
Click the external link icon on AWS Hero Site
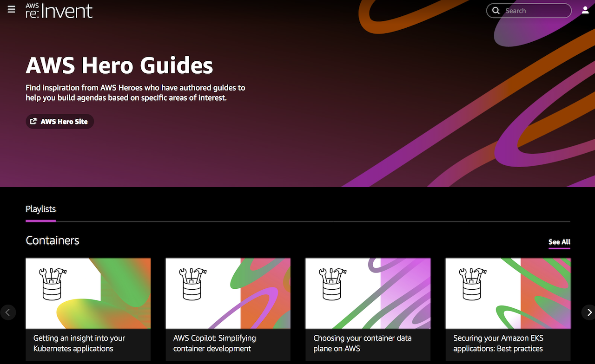point(33,121)
